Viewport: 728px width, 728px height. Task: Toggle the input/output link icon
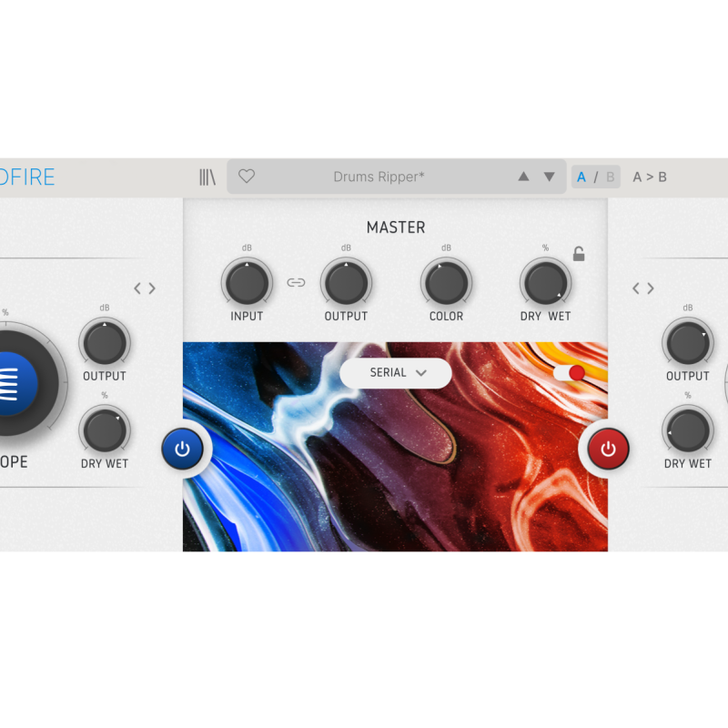pos(296,282)
